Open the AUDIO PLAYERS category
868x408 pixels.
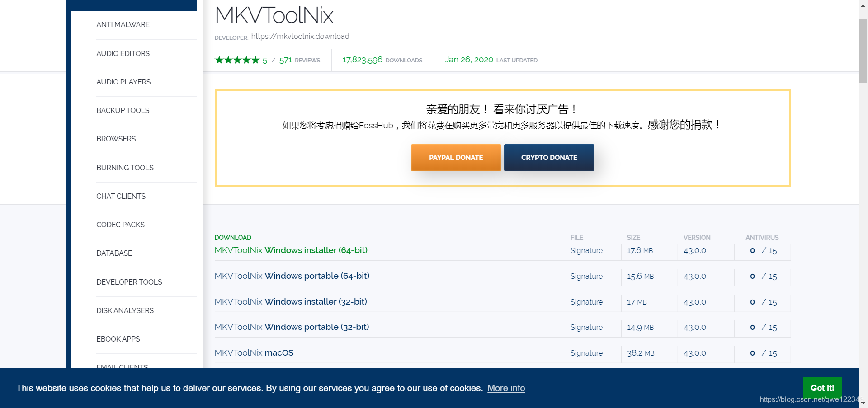(x=123, y=82)
